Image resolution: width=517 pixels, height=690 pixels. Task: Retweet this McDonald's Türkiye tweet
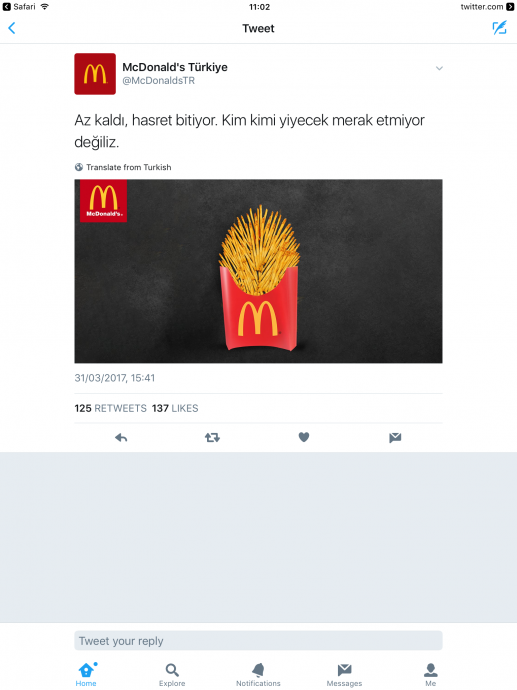tap(212, 437)
